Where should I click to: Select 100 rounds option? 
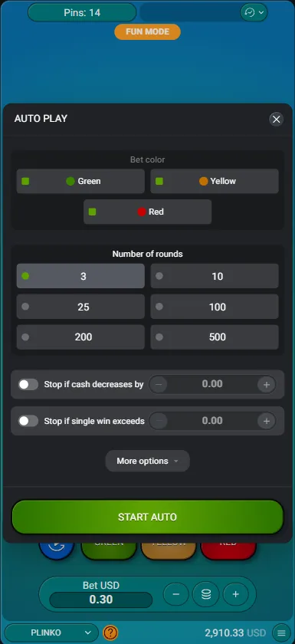pyautogui.click(x=215, y=307)
